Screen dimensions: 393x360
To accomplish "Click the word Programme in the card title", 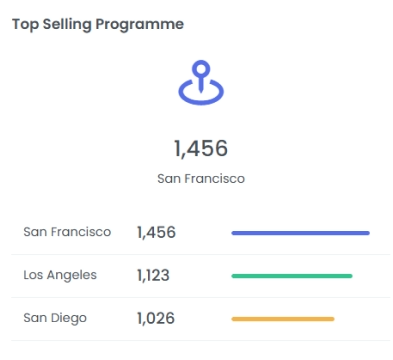I will click(140, 25).
